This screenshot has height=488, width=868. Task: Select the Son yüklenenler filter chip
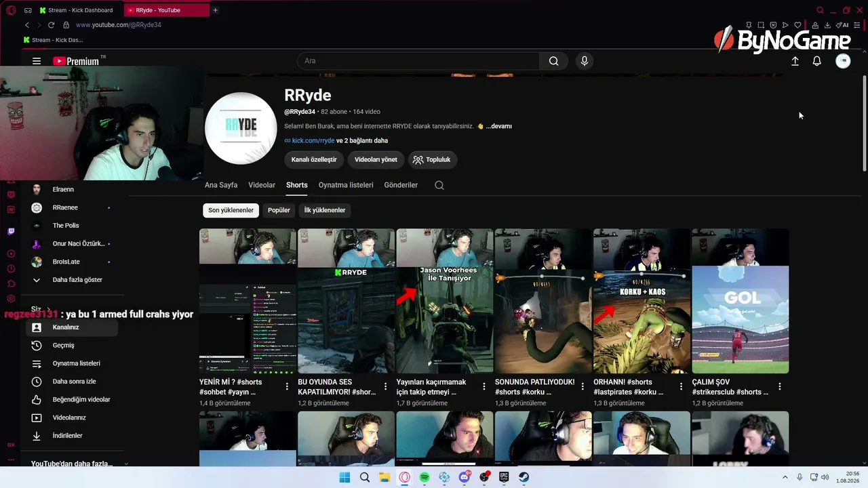tap(231, 210)
